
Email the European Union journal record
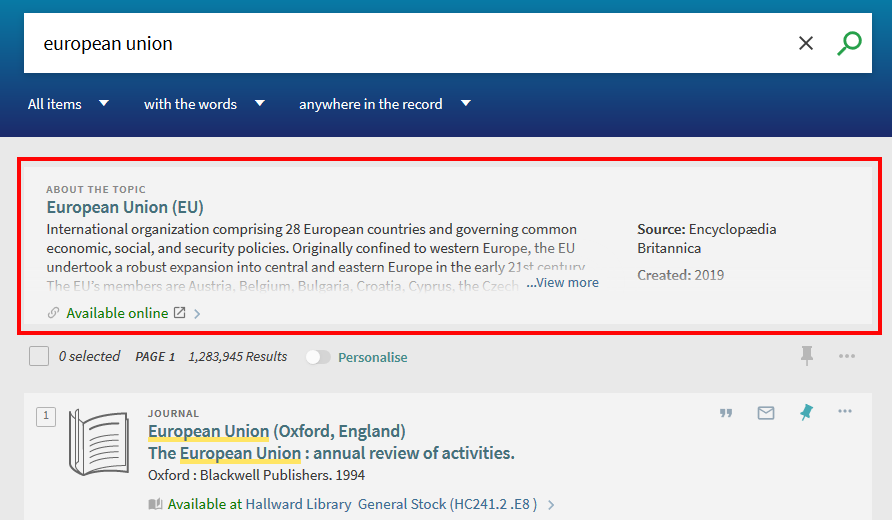coord(766,413)
